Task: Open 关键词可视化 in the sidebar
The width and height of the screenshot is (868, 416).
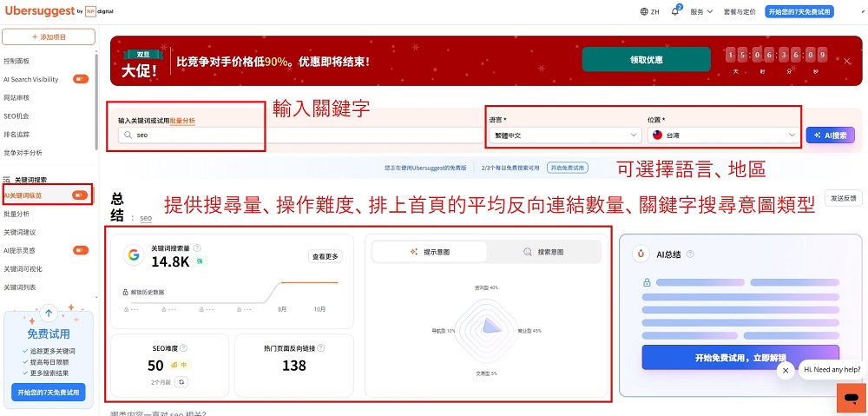Action: click(23, 268)
